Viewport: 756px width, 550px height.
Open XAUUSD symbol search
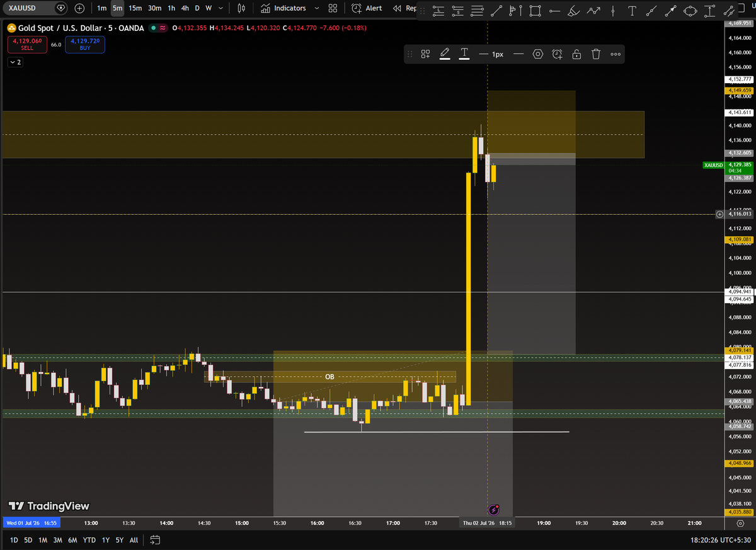pyautogui.click(x=29, y=8)
